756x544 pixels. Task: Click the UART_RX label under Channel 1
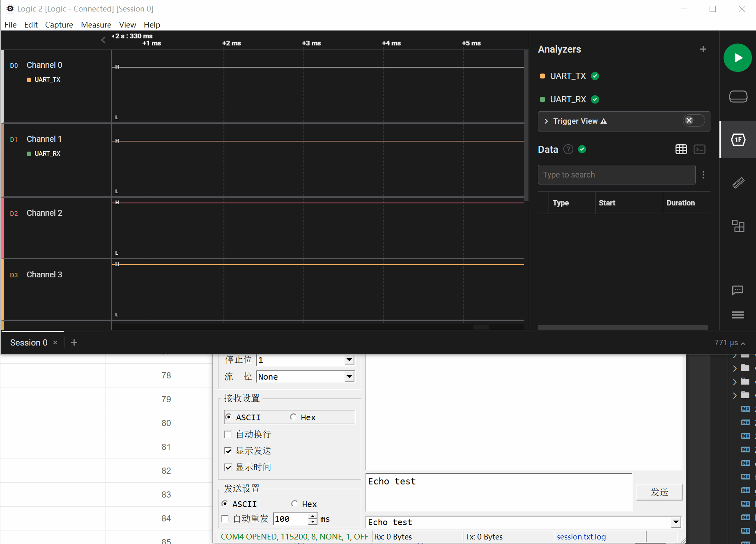(x=47, y=154)
